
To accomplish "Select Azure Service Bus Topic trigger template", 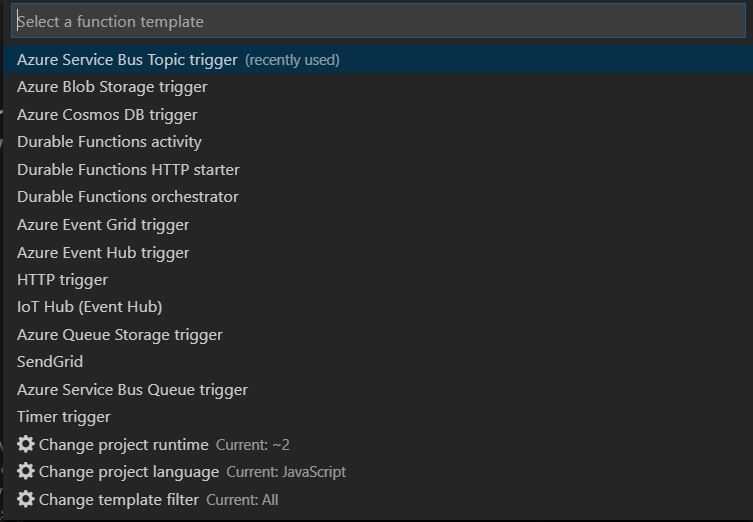I will 378,60.
